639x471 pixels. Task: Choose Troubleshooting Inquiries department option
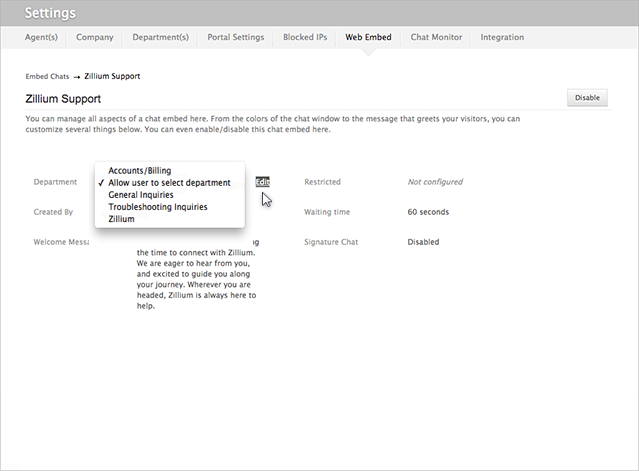pyautogui.click(x=158, y=207)
